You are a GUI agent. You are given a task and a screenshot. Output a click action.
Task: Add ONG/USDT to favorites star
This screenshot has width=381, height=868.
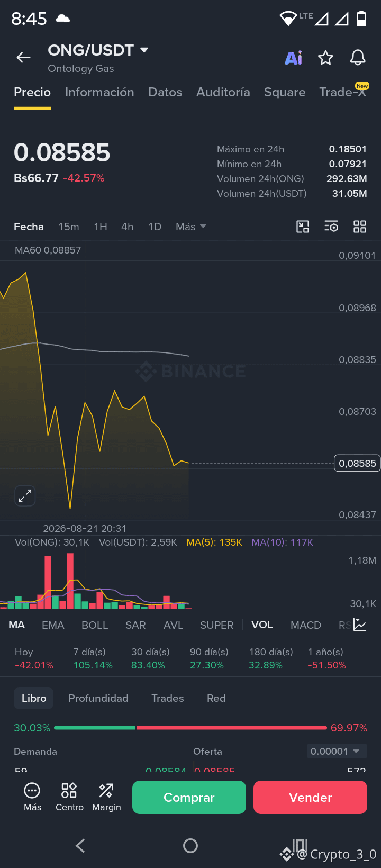point(325,58)
